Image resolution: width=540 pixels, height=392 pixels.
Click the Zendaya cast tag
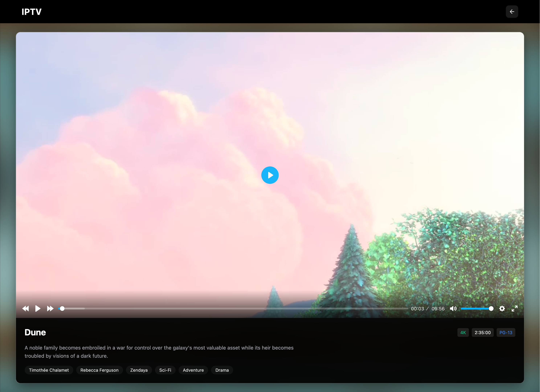coord(139,370)
